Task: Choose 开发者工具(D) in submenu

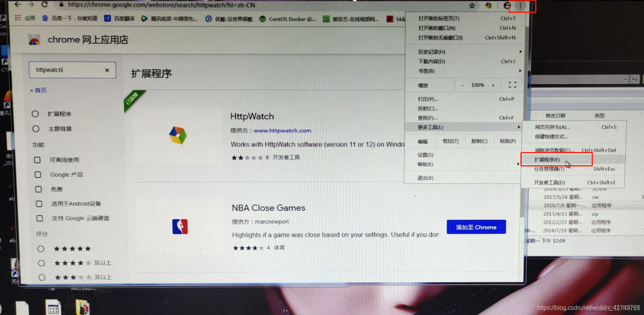Action: pos(573,182)
